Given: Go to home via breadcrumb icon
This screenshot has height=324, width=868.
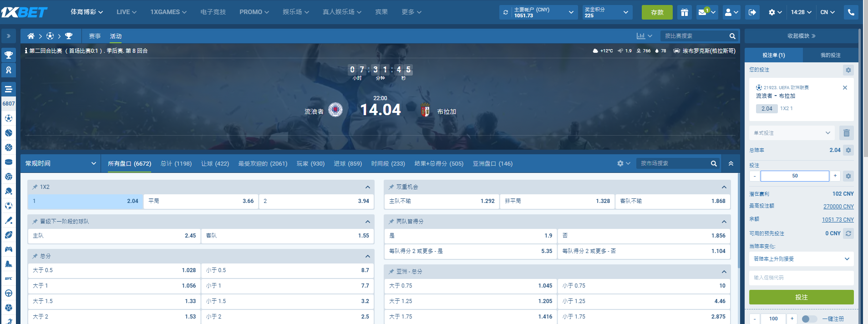Looking at the screenshot, I should 31,36.
